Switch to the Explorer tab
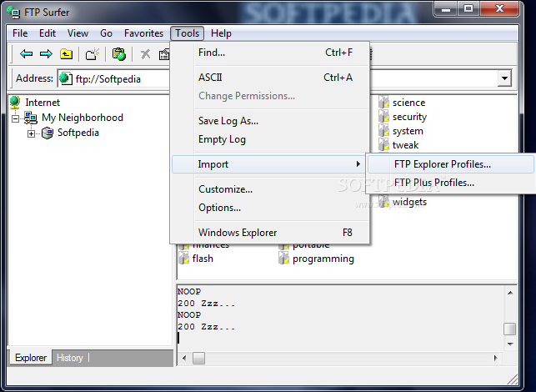This screenshot has height=392, width=536. tap(31, 358)
